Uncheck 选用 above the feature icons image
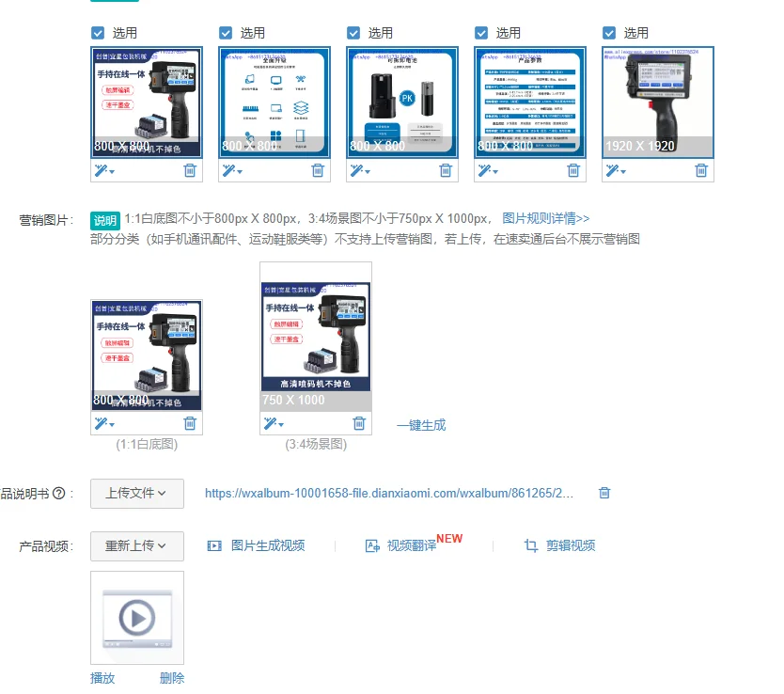784x694 pixels. [x=226, y=33]
